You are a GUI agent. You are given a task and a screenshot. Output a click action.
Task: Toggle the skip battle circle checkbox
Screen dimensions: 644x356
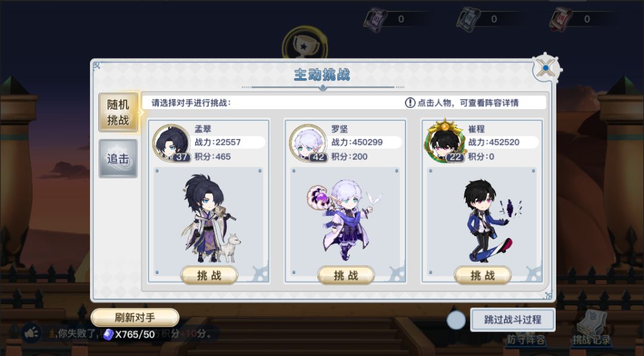point(456,320)
